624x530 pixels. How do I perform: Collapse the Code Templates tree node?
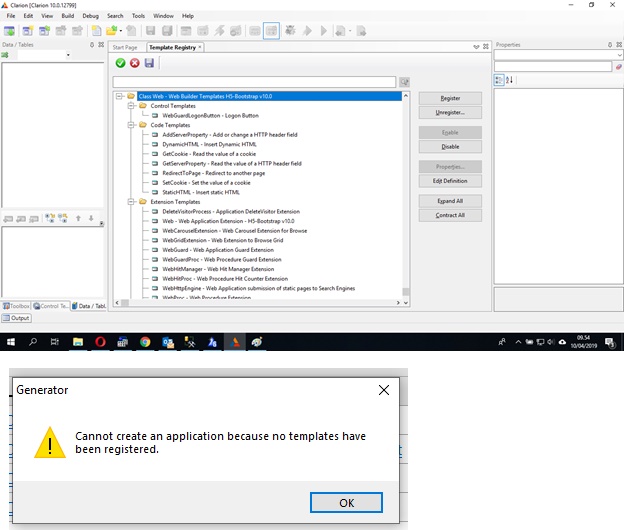(x=130, y=125)
